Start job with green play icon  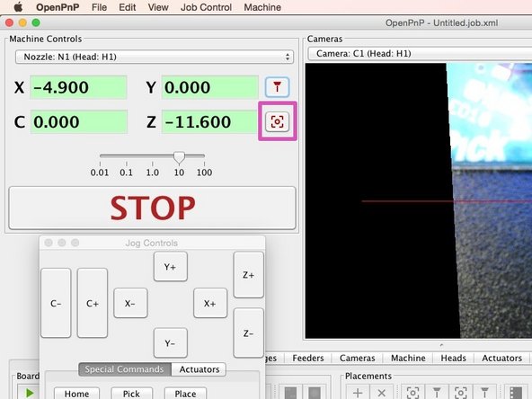point(30,393)
